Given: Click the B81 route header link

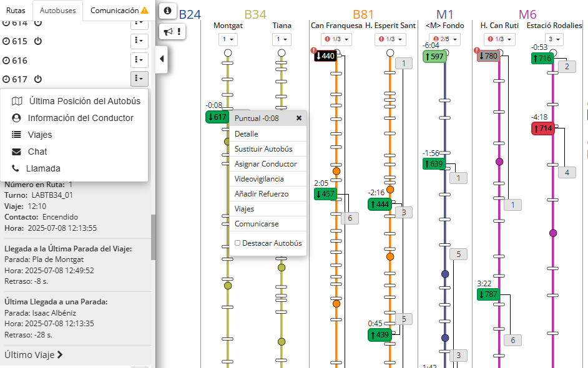Looking at the screenshot, I should [x=363, y=14].
